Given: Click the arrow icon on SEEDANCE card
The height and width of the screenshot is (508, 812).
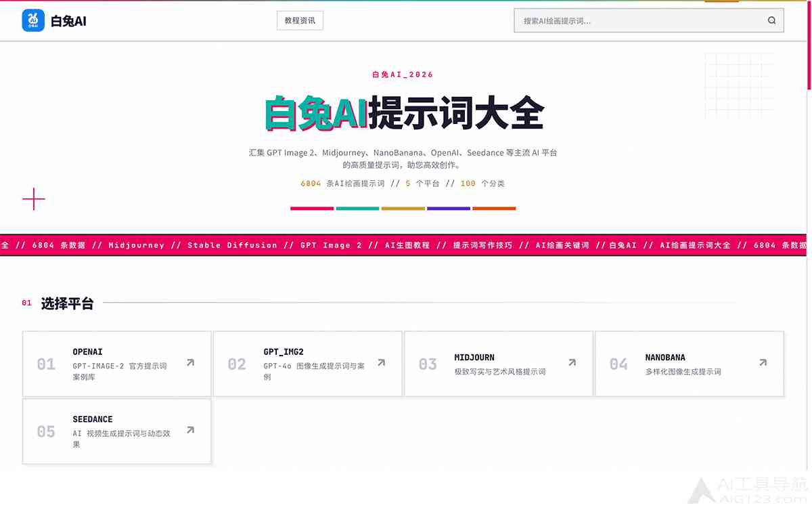Looking at the screenshot, I should pos(190,430).
